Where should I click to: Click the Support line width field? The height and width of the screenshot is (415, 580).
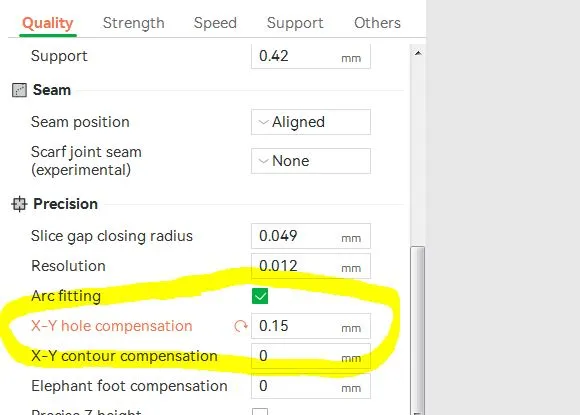point(311,56)
